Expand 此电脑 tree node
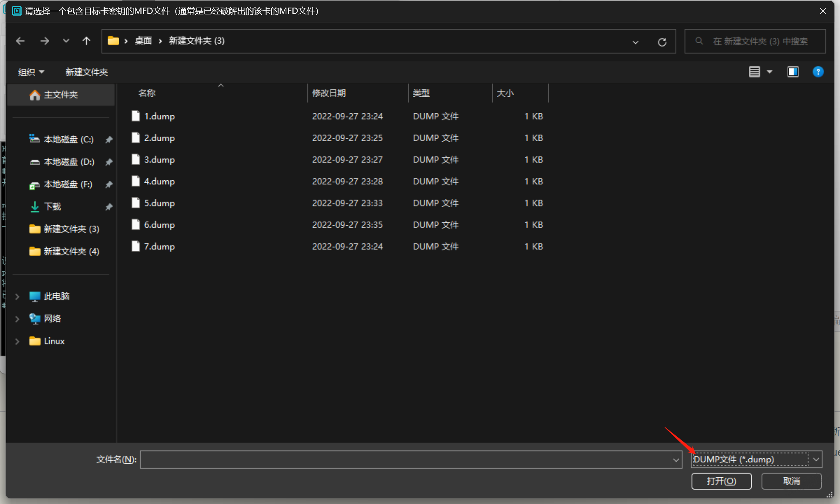 [17, 296]
